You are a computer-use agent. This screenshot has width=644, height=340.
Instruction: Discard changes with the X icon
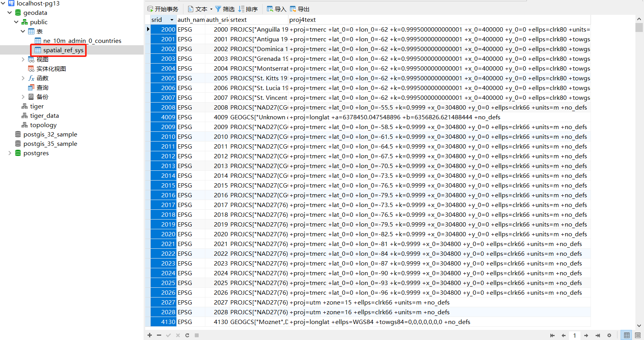pyautogui.click(x=178, y=335)
